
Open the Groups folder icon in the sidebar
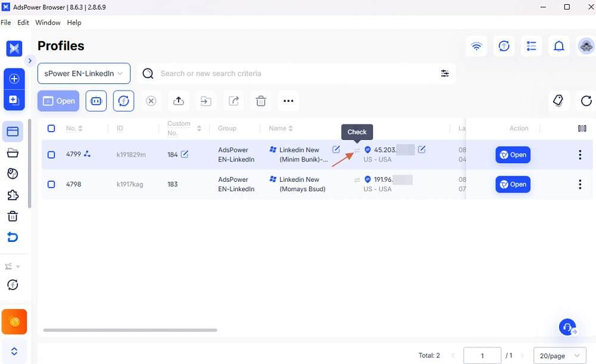pos(13,153)
